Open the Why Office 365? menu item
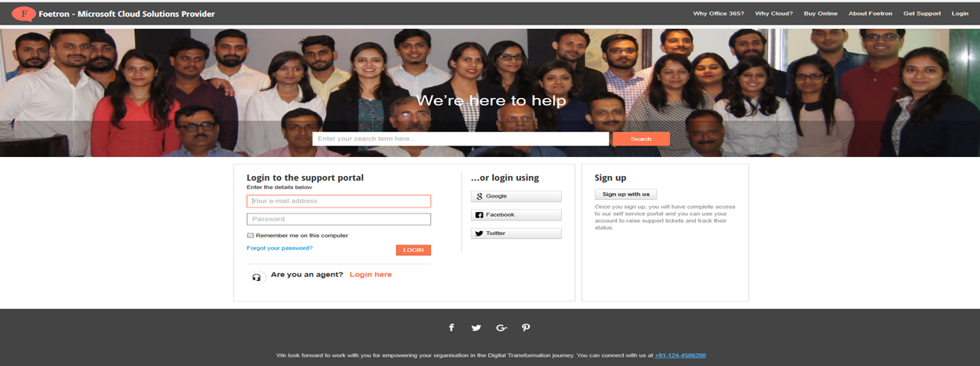Viewport: 980px width, 366px height. tap(718, 14)
